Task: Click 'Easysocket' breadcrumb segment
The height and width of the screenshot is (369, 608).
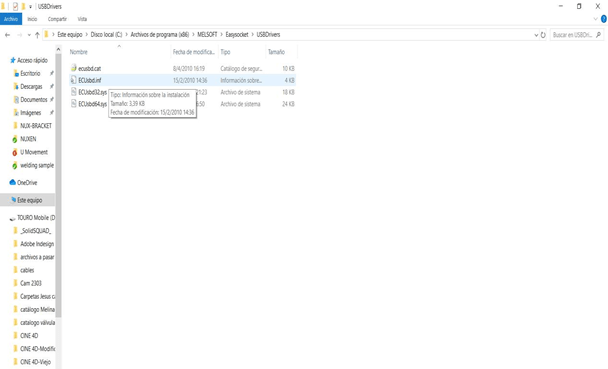Action: pos(237,34)
